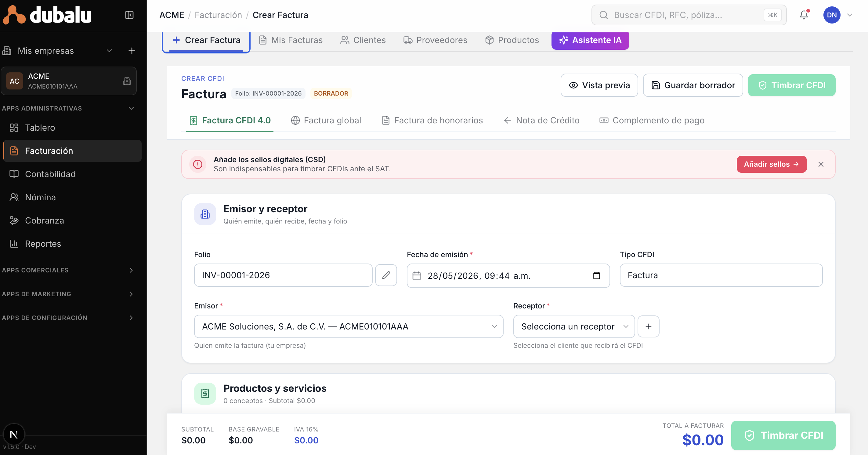Image resolution: width=868 pixels, height=455 pixels.
Task: Click Añadir sellos button
Action: pos(771,164)
